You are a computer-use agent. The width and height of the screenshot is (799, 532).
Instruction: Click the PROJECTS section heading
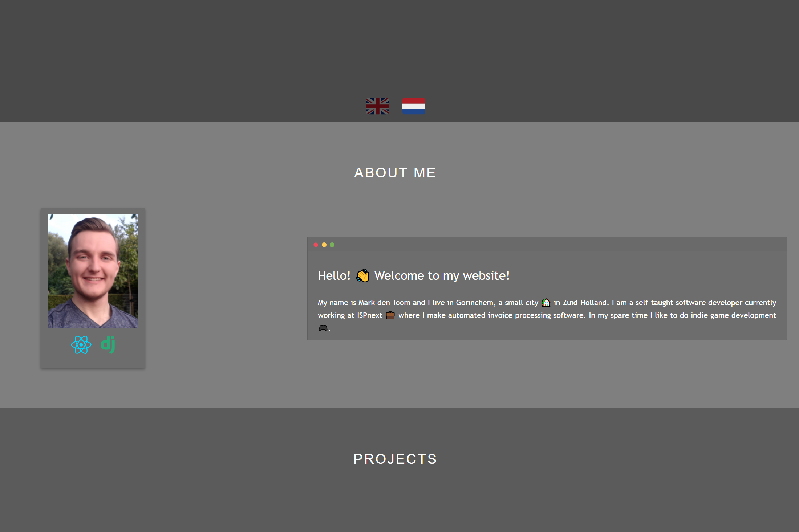click(x=395, y=459)
